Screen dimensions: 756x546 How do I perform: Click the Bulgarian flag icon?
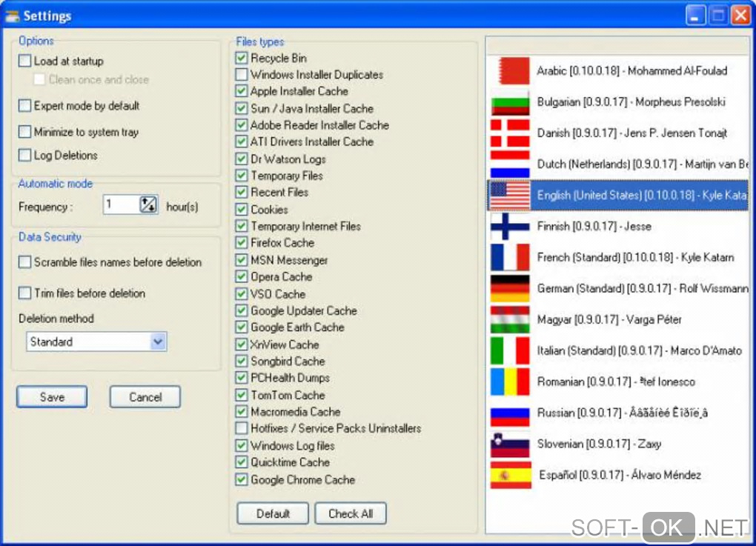pos(510,102)
